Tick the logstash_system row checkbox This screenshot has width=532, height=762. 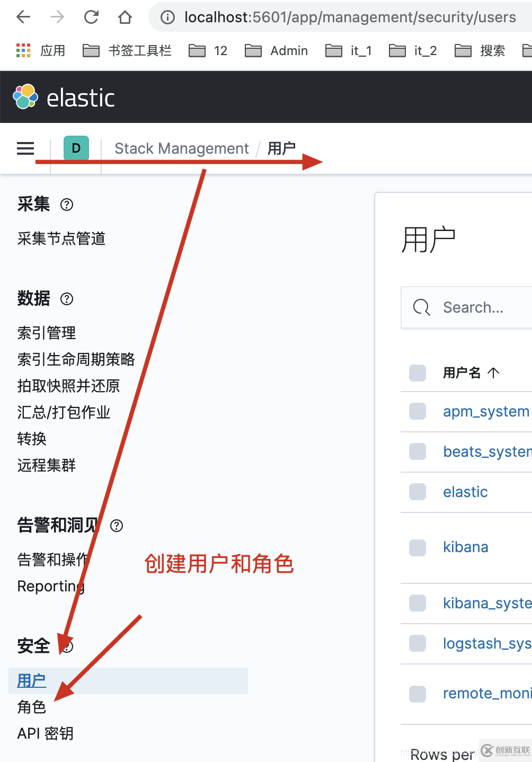tap(418, 643)
